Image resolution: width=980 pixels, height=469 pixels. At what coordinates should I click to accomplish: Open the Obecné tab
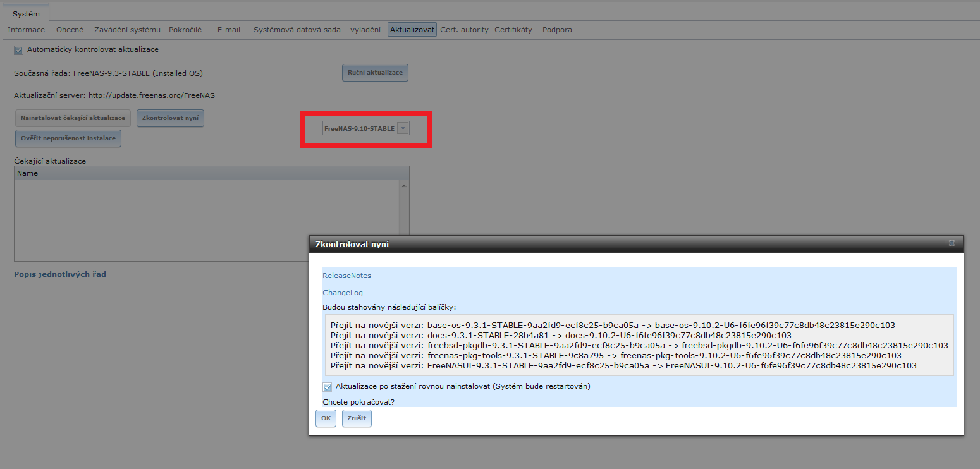tap(70, 30)
